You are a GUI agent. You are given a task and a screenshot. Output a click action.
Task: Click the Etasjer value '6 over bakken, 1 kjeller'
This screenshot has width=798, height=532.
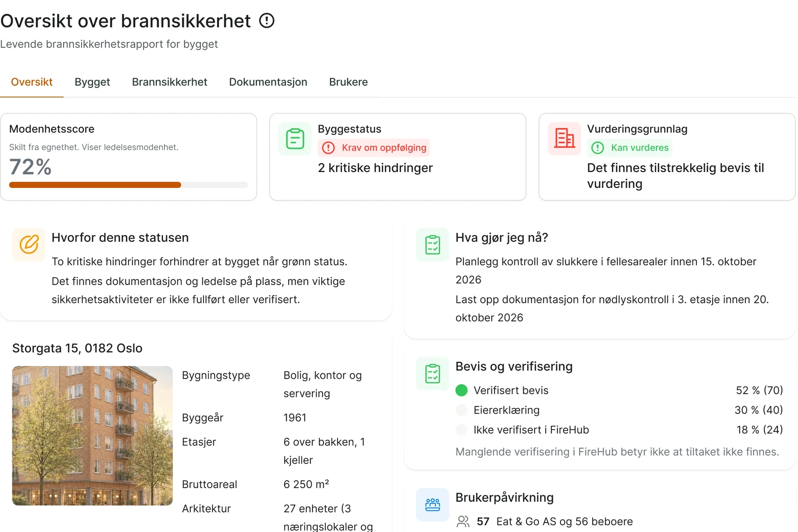(x=325, y=451)
